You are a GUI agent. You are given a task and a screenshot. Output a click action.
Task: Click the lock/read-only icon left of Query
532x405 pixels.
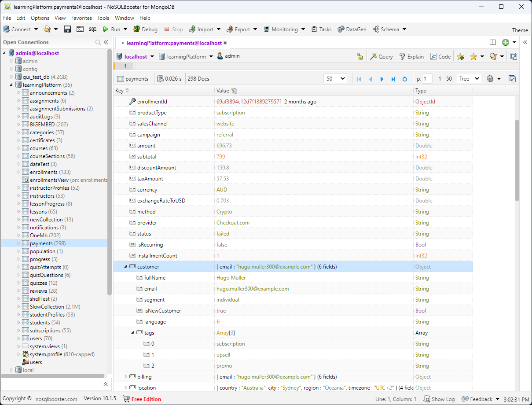pos(360,56)
